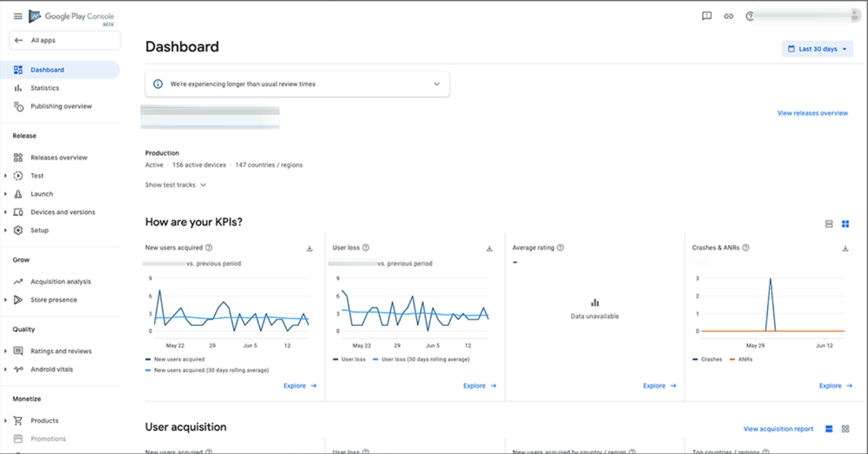The height and width of the screenshot is (454, 868).
Task: Open Statistics in the sidebar
Action: pos(60,88)
